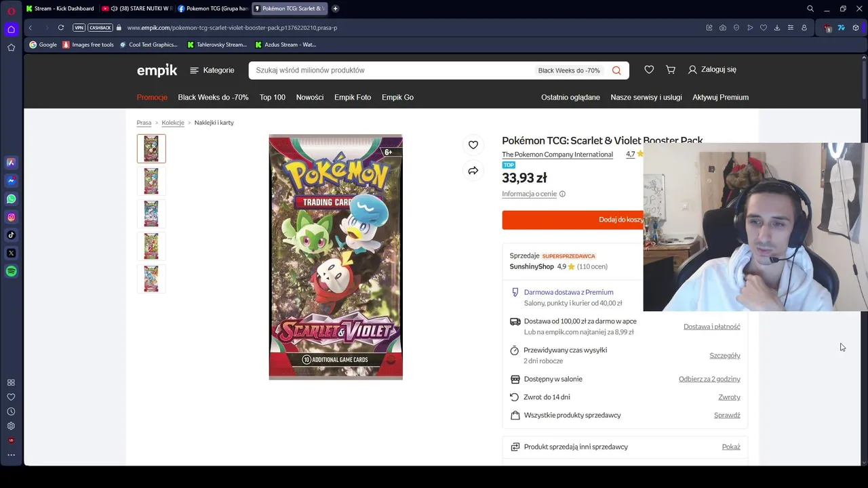The width and height of the screenshot is (868, 488).
Task: Open the Kolekcje breadcrumb
Action: point(173,123)
